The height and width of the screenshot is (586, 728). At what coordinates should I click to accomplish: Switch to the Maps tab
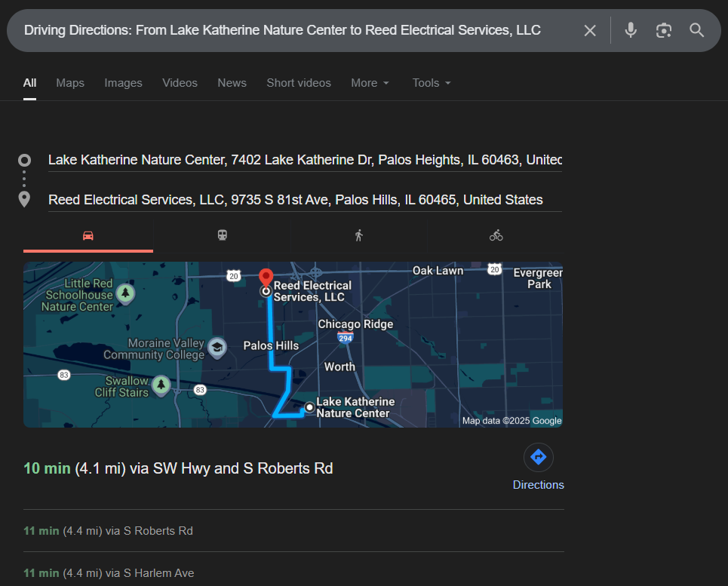[x=70, y=83]
